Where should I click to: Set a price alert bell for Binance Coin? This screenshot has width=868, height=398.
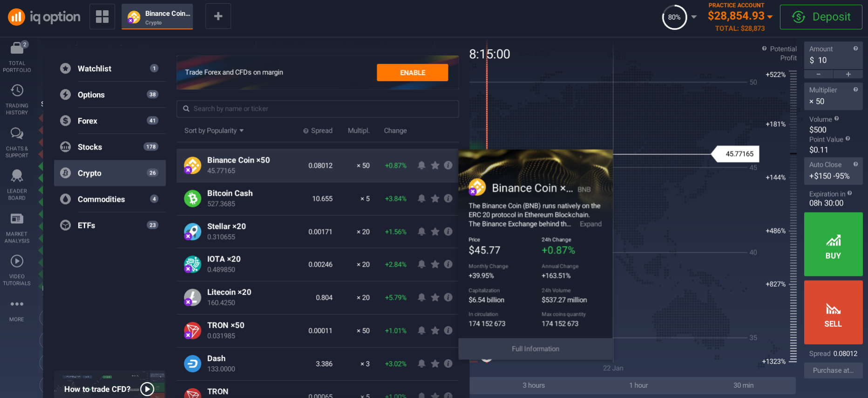[421, 165]
